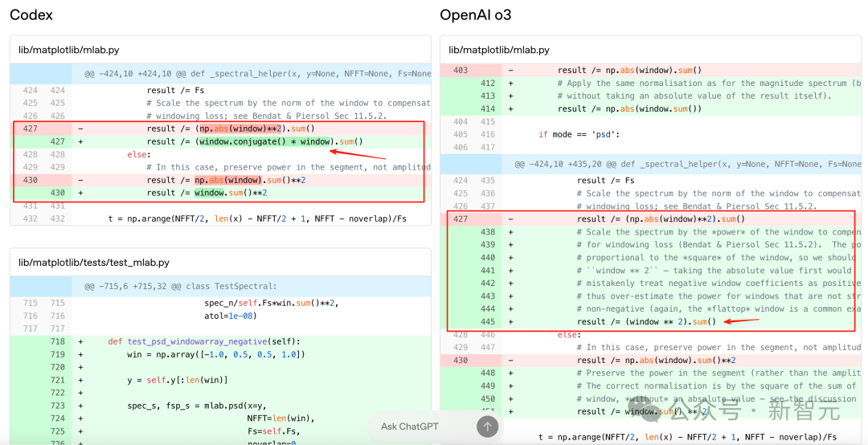Click line number 718 in test_mlab.py diff
This screenshot has height=445, width=868.
click(x=57, y=341)
